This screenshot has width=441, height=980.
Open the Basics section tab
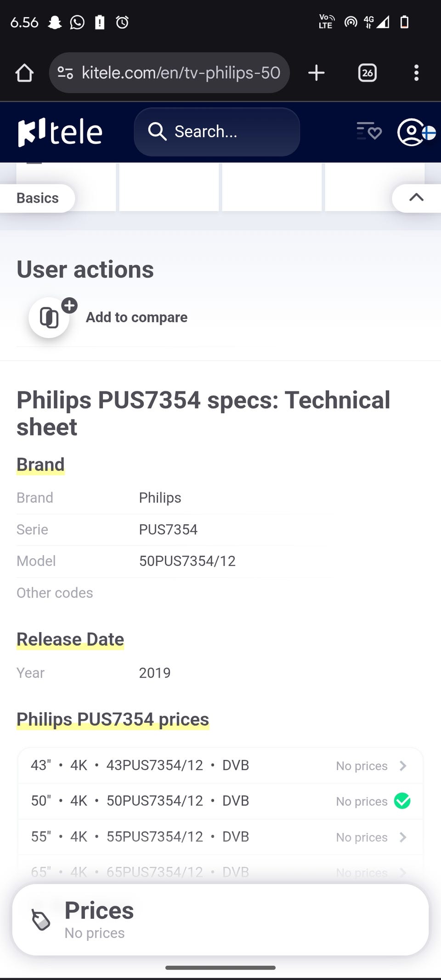click(38, 198)
